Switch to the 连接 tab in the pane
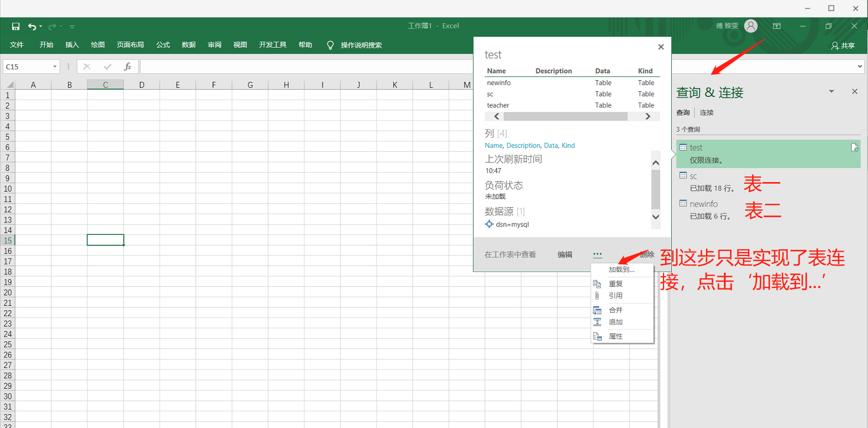 pyautogui.click(x=706, y=112)
